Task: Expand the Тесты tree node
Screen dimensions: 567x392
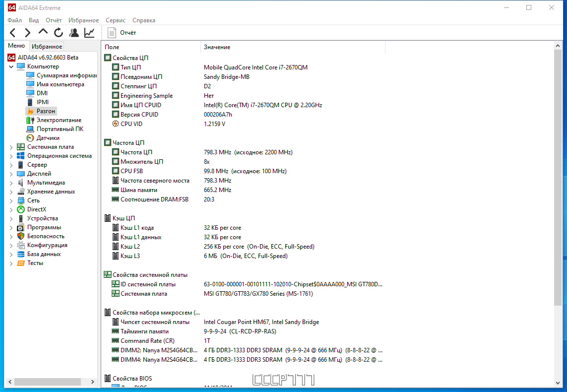Action: (x=11, y=263)
